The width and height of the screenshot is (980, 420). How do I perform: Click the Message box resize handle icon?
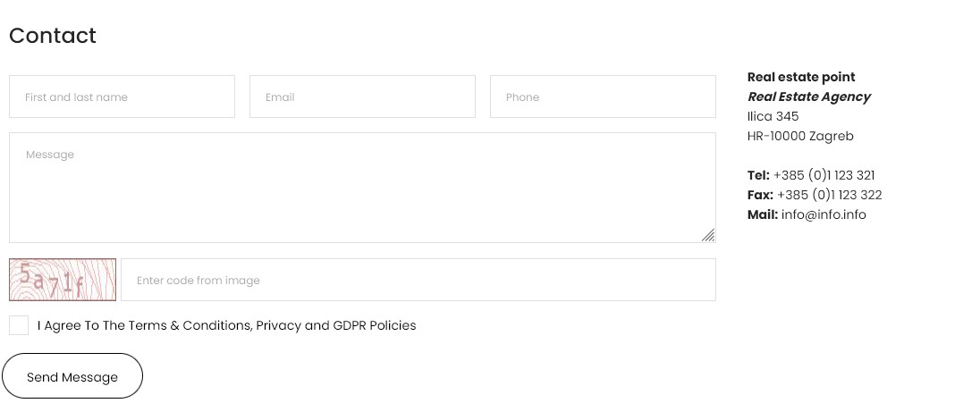[708, 235]
